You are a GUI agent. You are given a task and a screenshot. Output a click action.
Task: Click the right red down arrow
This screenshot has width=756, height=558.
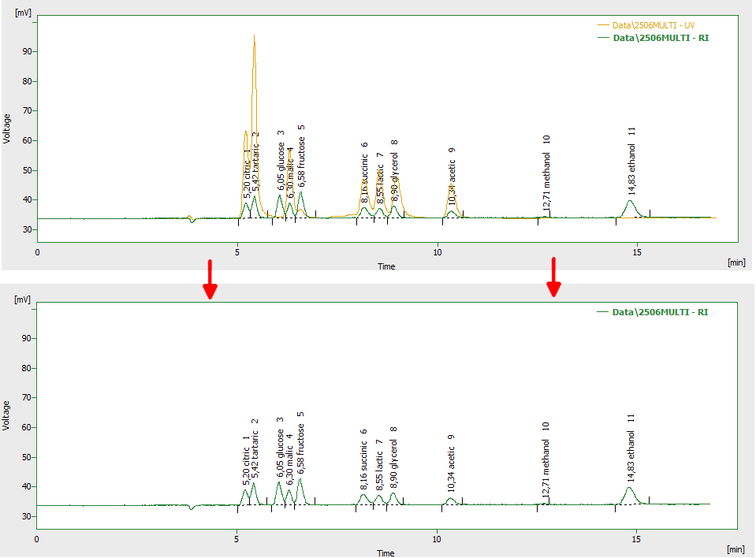(554, 277)
